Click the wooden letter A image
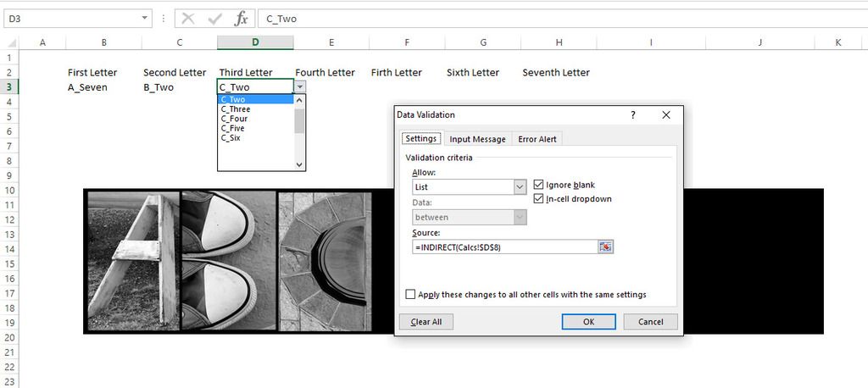868x388 pixels. (x=132, y=260)
